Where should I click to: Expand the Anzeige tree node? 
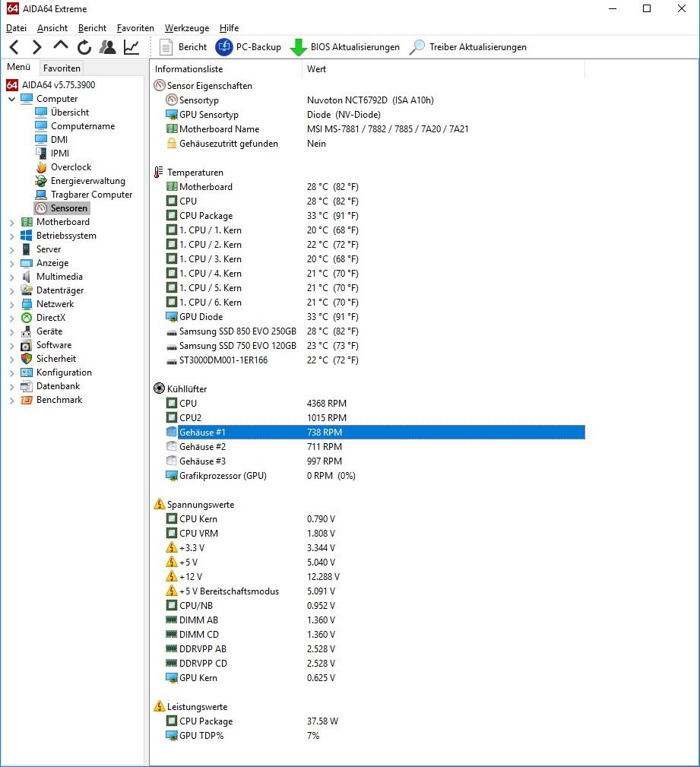point(11,263)
